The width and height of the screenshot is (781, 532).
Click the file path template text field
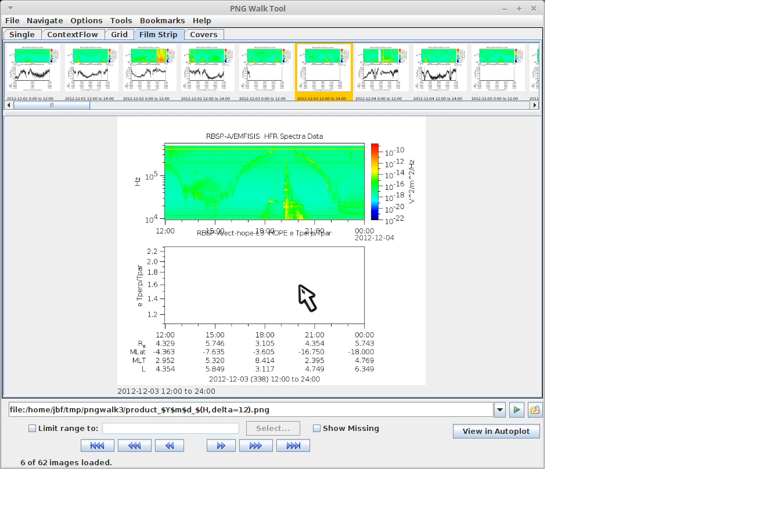point(250,410)
